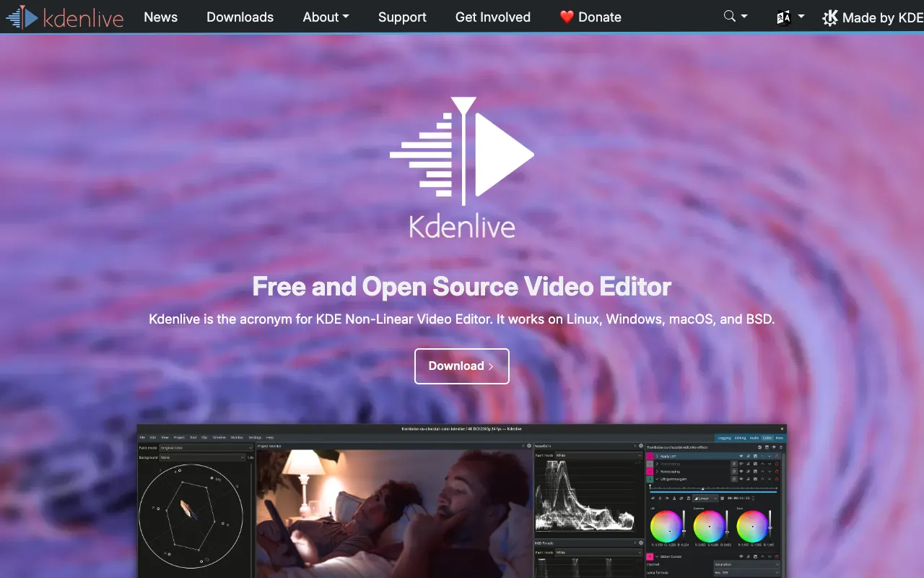Open the Get Involved page
The height and width of the screenshot is (578, 924).
492,17
